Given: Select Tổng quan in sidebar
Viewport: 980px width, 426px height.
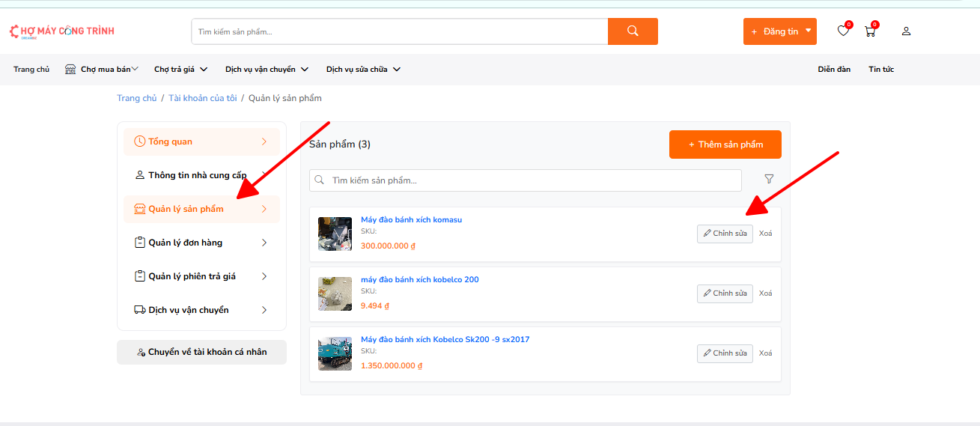Looking at the screenshot, I should pyautogui.click(x=201, y=142).
